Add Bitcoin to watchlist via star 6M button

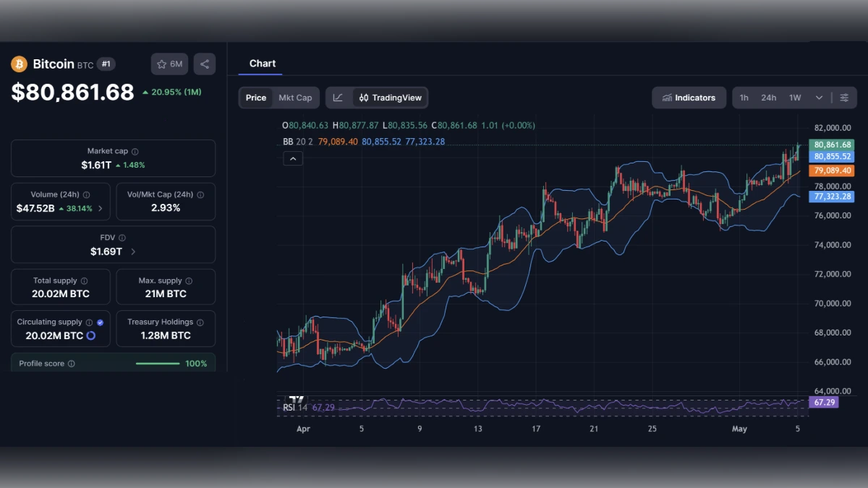[170, 64]
